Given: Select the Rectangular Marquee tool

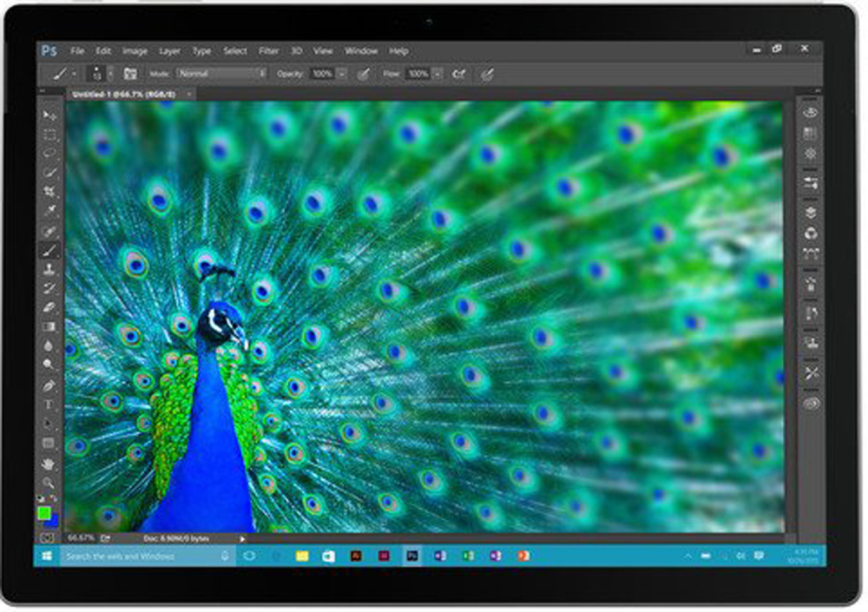Looking at the screenshot, I should [49, 135].
